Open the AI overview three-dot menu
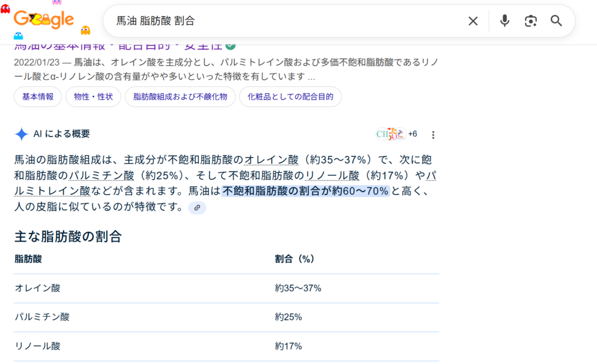The image size is (597, 364). [x=433, y=135]
